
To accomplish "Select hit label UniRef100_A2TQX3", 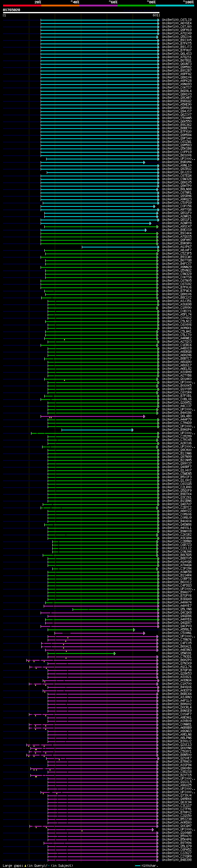I will 176,342.
